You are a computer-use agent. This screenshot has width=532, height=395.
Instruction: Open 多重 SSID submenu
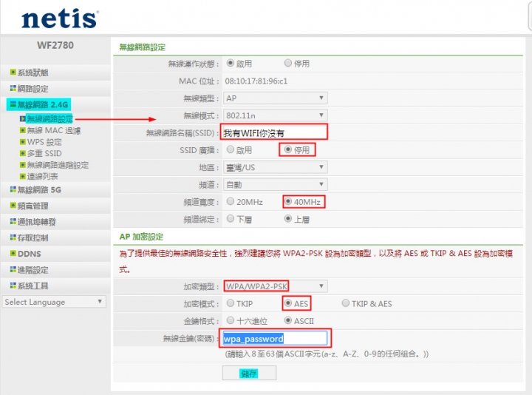tap(44, 154)
